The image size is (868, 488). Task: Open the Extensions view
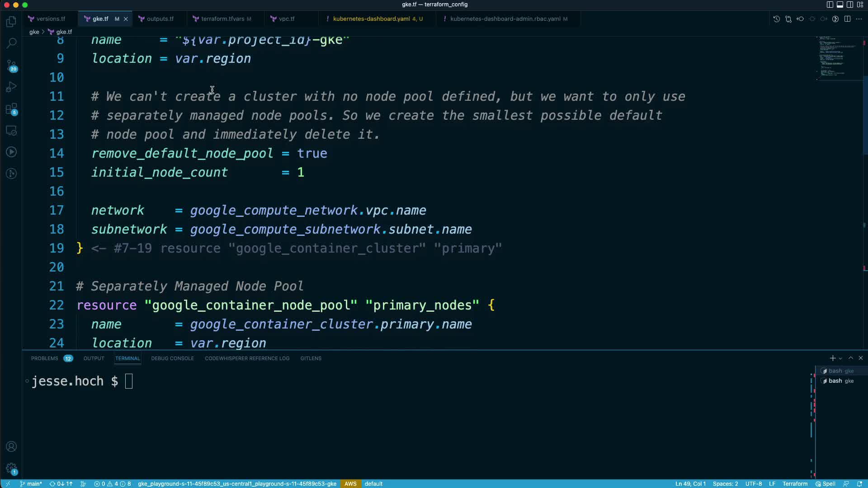pos(11,109)
